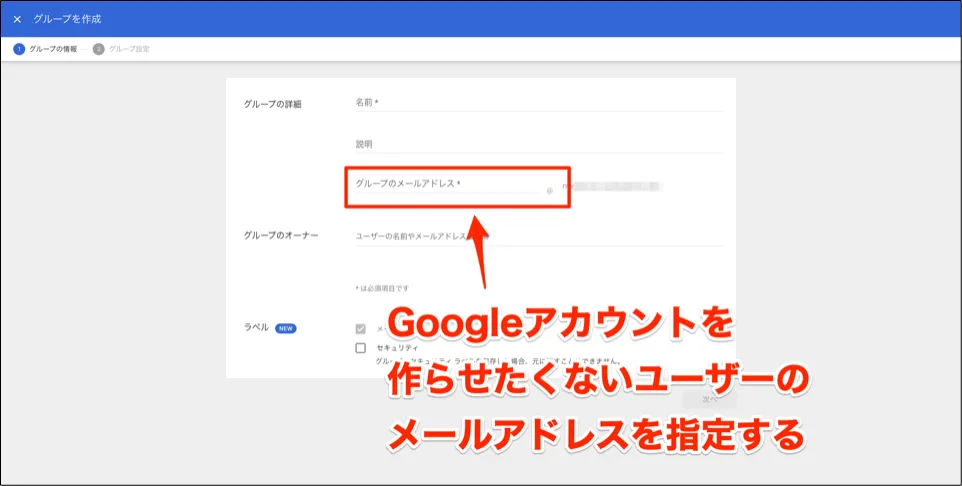Click the * は必須項目です note
Screen dimensions: 962x486
click(x=382, y=288)
